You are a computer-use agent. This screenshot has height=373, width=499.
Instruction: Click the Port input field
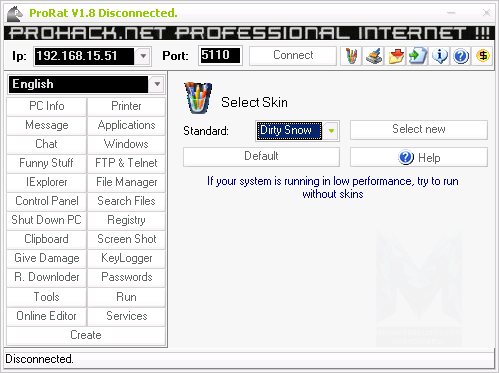[220, 55]
